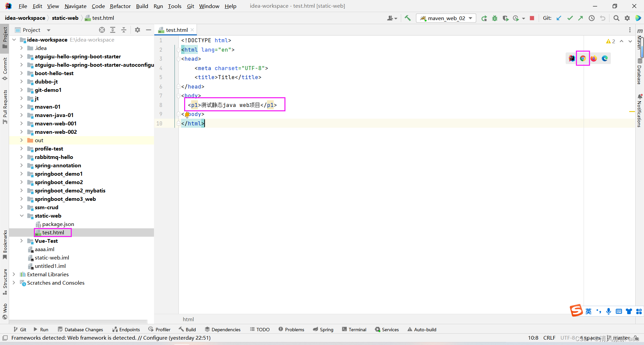644x345 pixels.
Task: Open the Profiler tool window
Action: (x=159, y=330)
